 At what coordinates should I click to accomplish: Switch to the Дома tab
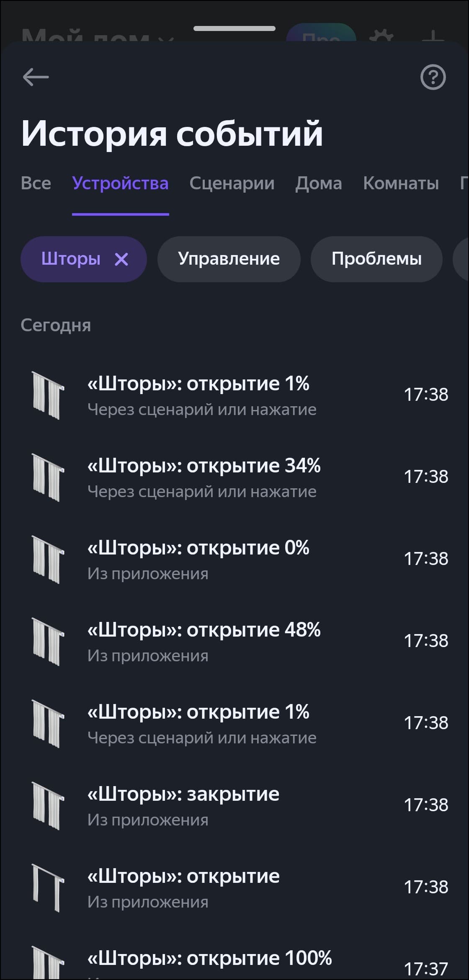[x=319, y=183]
